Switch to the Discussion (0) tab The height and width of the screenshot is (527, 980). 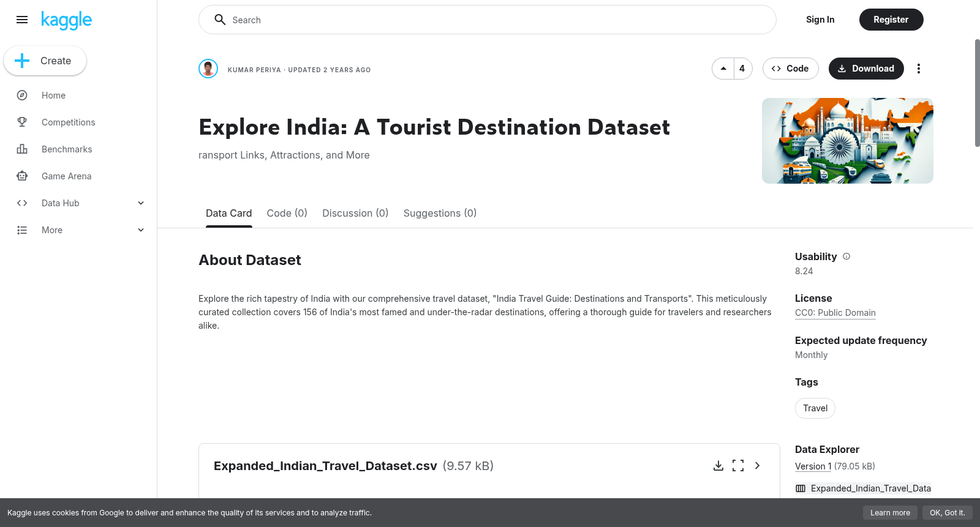pyautogui.click(x=355, y=213)
